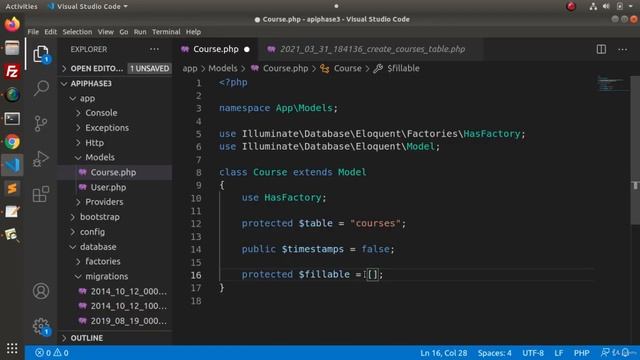
Task: Open the Explorer view in activity bar
Action: coord(41,54)
